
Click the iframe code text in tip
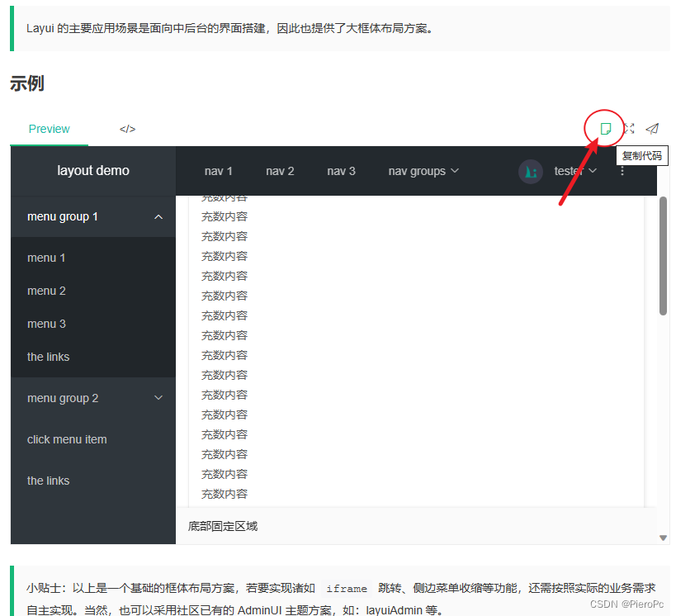(347, 589)
